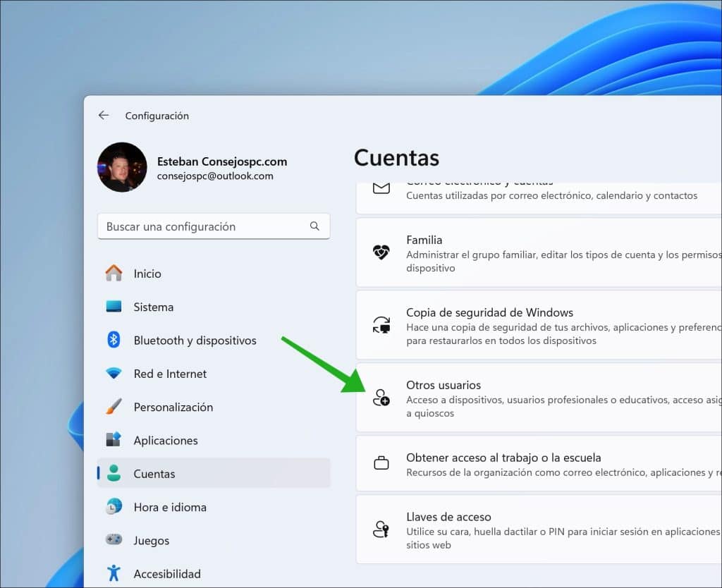This screenshot has height=588, width=722.
Task: Click the gamepad Juegos icon
Action: pyautogui.click(x=114, y=539)
